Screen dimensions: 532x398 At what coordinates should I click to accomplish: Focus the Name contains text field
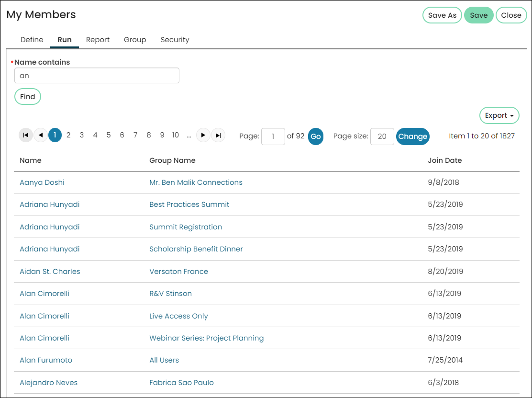pos(97,75)
